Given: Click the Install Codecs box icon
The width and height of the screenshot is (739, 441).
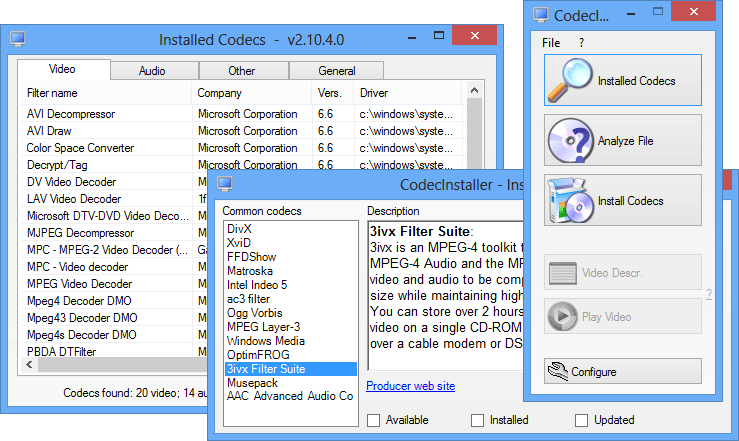Looking at the screenshot, I should (571, 200).
